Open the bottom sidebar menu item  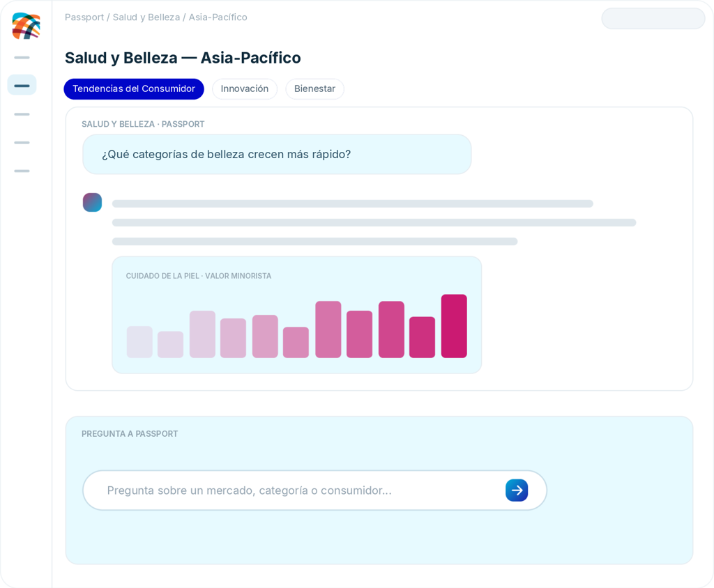click(x=22, y=171)
